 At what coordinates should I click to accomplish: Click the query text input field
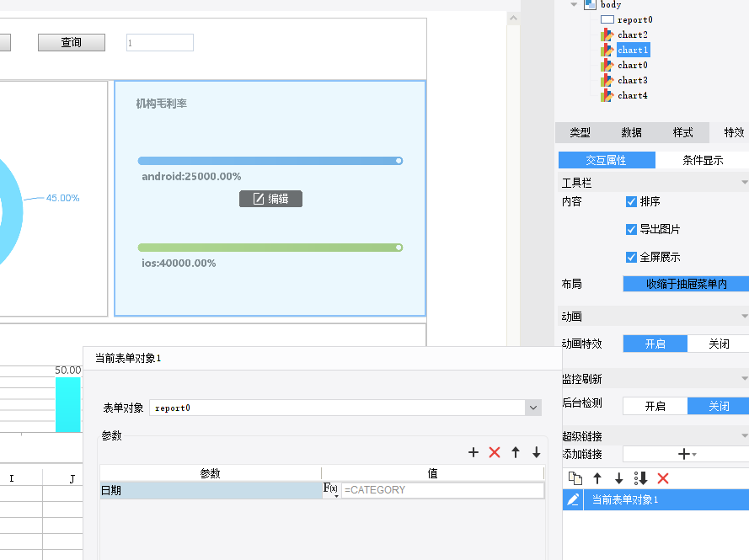[160, 42]
